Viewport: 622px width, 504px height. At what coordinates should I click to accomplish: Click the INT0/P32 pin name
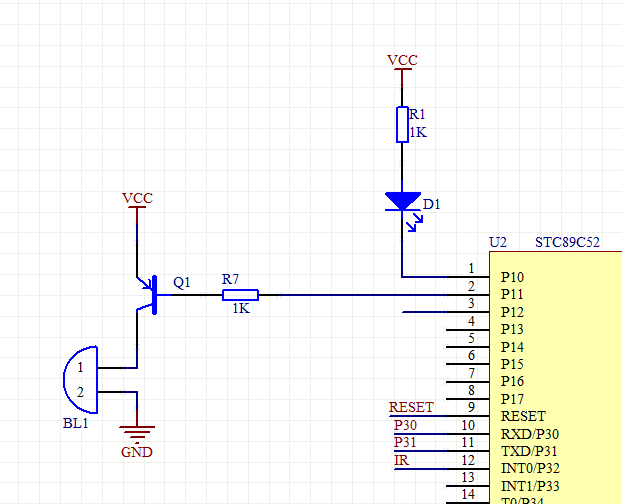pyautogui.click(x=530, y=468)
